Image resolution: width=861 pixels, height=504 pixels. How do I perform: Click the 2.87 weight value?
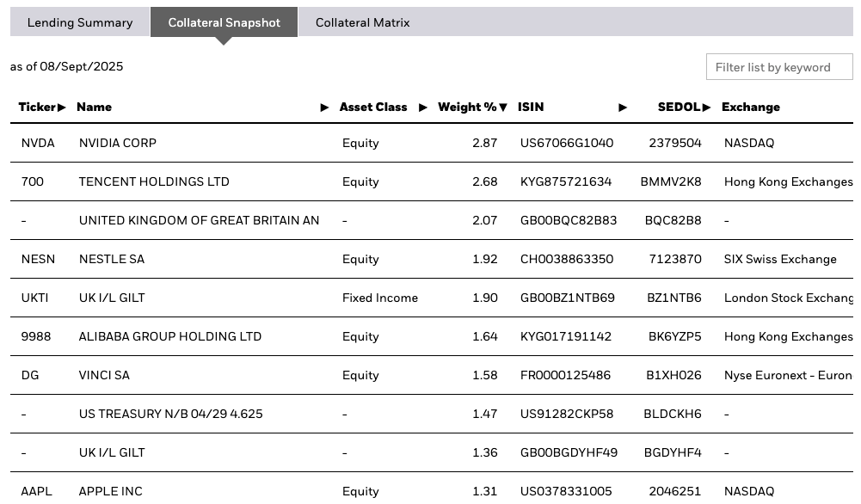[484, 143]
